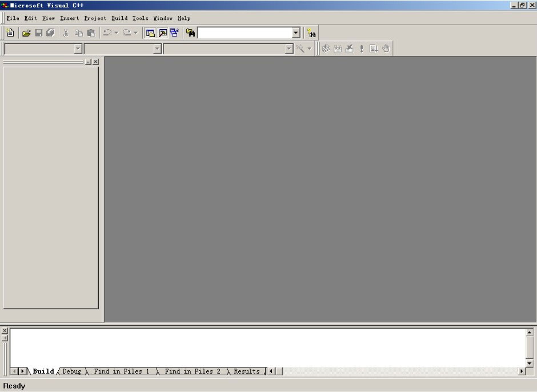
Task: Click the Save All icon
Action: tap(50, 33)
